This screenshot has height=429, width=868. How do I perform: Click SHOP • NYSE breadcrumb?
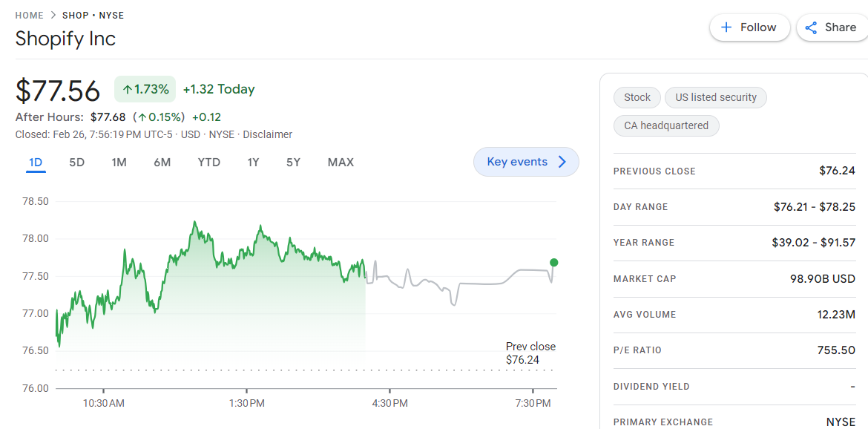(93, 16)
